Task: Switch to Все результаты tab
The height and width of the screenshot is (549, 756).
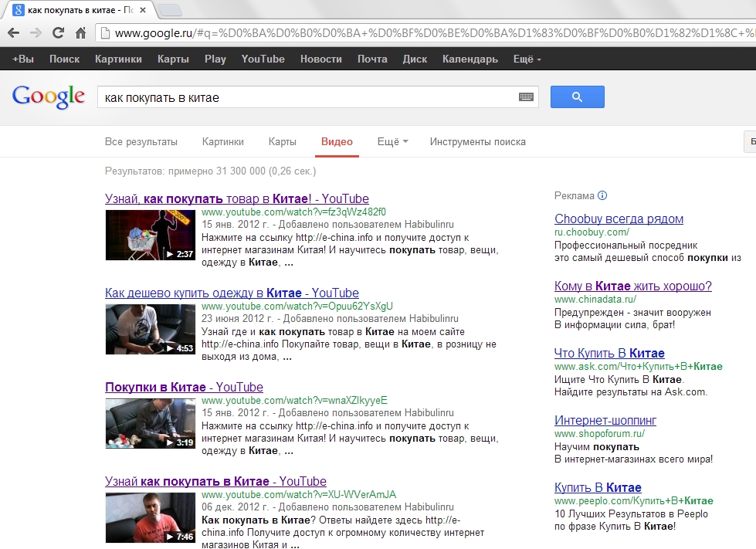Action: pyautogui.click(x=141, y=142)
